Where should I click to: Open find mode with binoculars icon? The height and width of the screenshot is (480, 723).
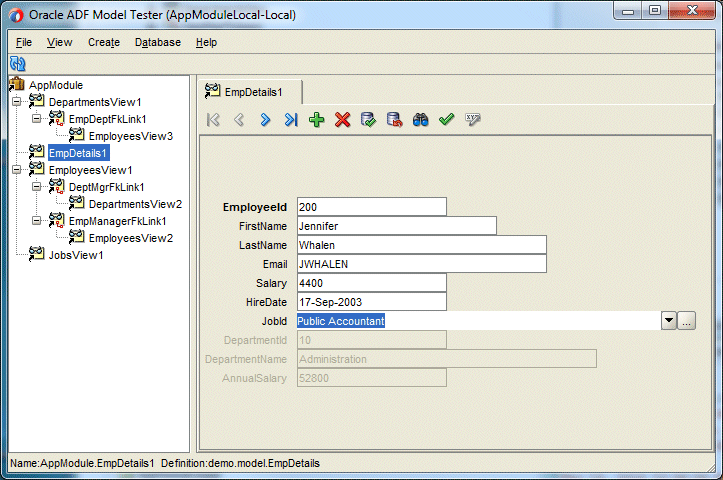click(421, 120)
